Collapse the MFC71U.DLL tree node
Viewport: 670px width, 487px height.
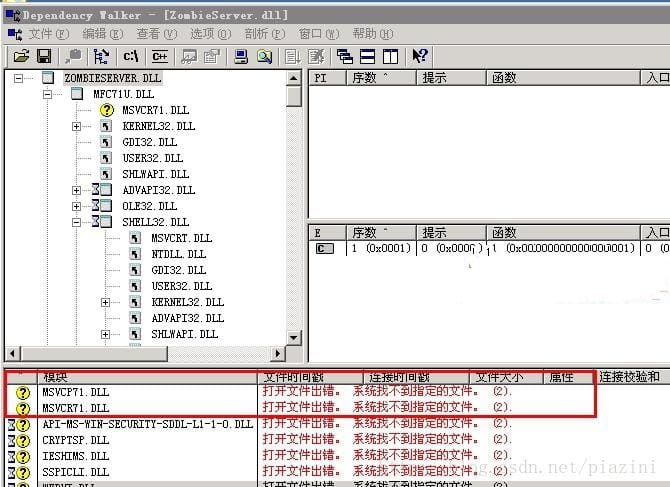click(x=47, y=94)
